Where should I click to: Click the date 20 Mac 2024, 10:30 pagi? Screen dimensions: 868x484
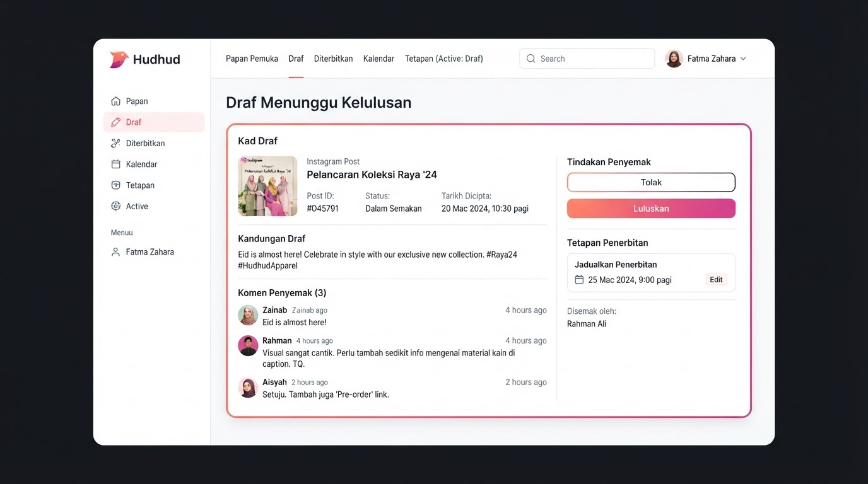point(485,209)
